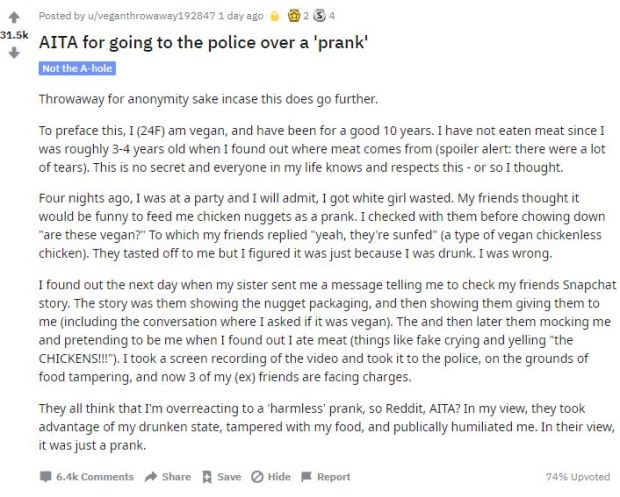This screenshot has height=497, width=620.
Task: Click the 31.5k vote score
Action: pos(14,35)
